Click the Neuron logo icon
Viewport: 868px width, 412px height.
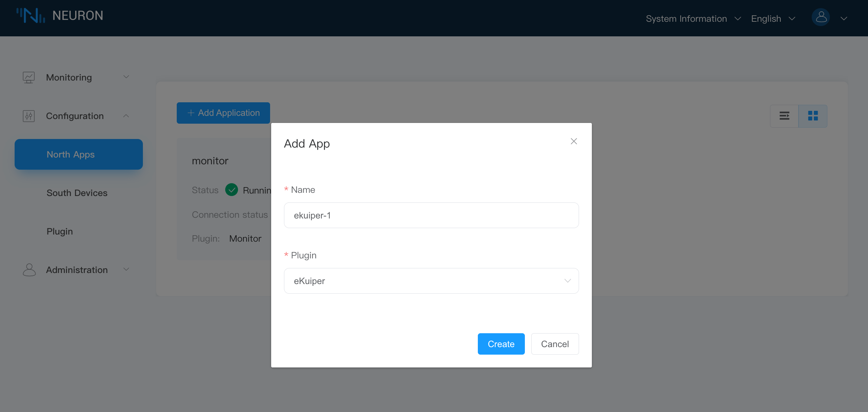click(31, 16)
